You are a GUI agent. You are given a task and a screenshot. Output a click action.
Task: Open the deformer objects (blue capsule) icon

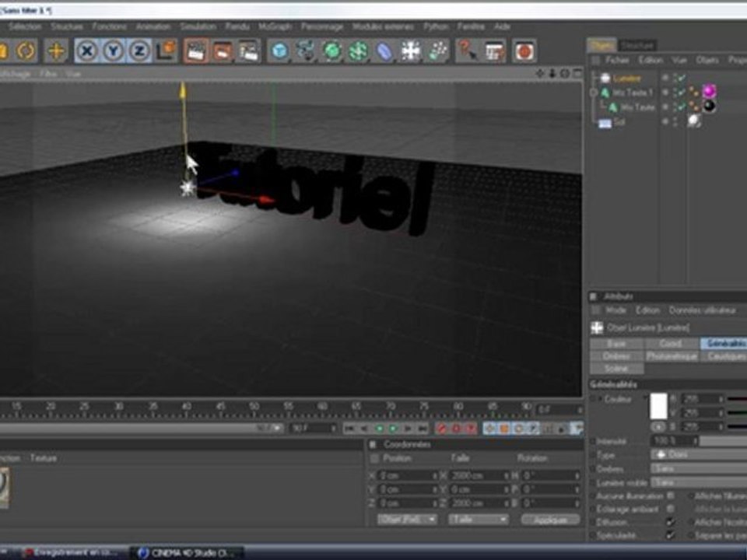[x=384, y=51]
